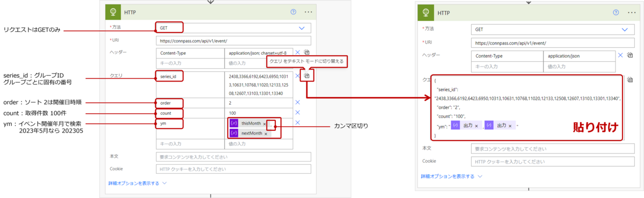Click the series_id value starting with 2438,3366
Image resolution: width=644 pixels, height=198 pixels.
(258, 84)
